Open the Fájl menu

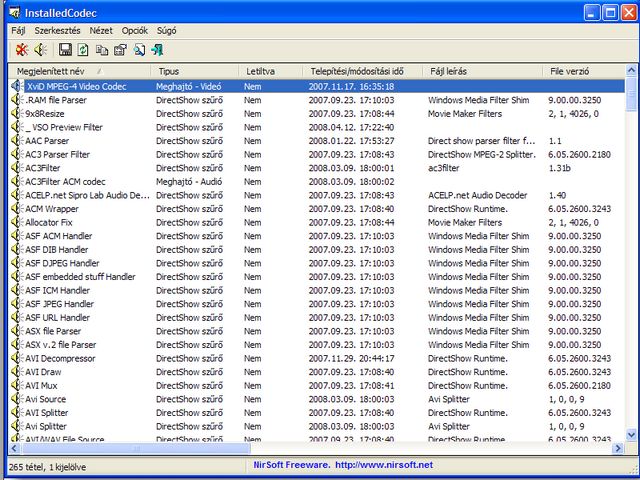[x=18, y=31]
